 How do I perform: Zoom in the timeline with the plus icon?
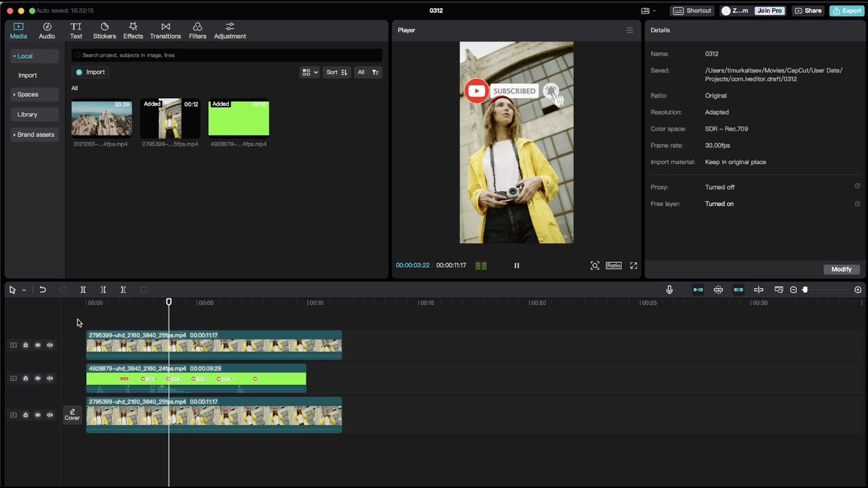pyautogui.click(x=858, y=289)
